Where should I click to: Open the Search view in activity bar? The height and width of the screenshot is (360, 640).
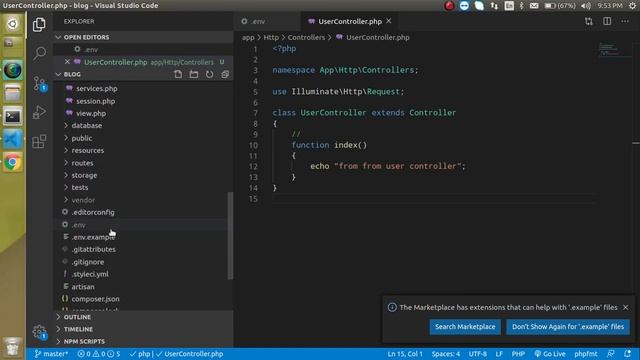pos(39,53)
